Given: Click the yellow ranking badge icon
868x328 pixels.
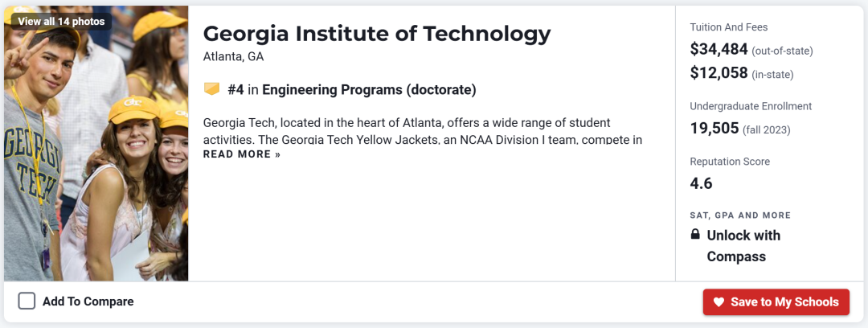Looking at the screenshot, I should pyautogui.click(x=211, y=89).
